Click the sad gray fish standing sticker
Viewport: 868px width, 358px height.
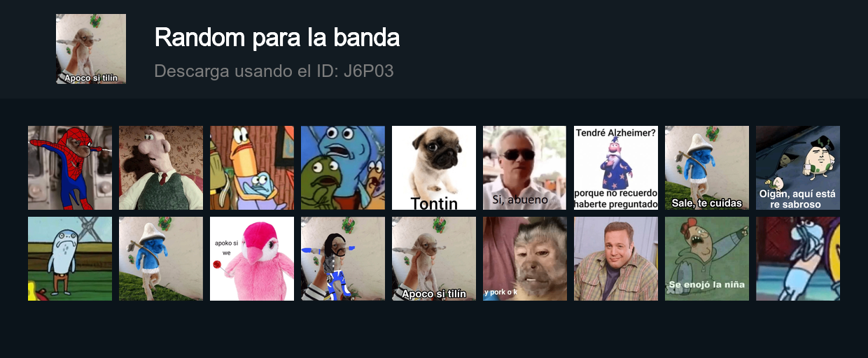70,259
